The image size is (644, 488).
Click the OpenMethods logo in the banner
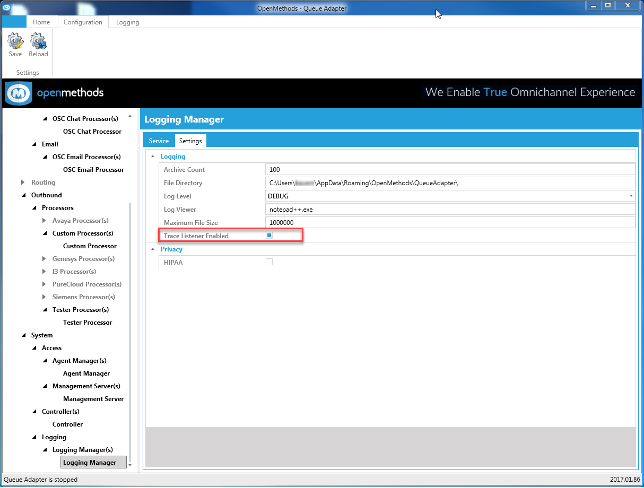point(18,93)
